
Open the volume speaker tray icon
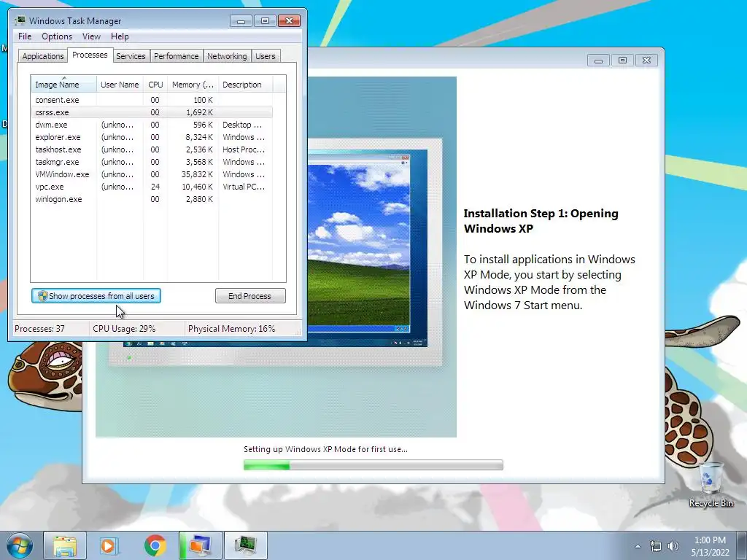click(673, 546)
